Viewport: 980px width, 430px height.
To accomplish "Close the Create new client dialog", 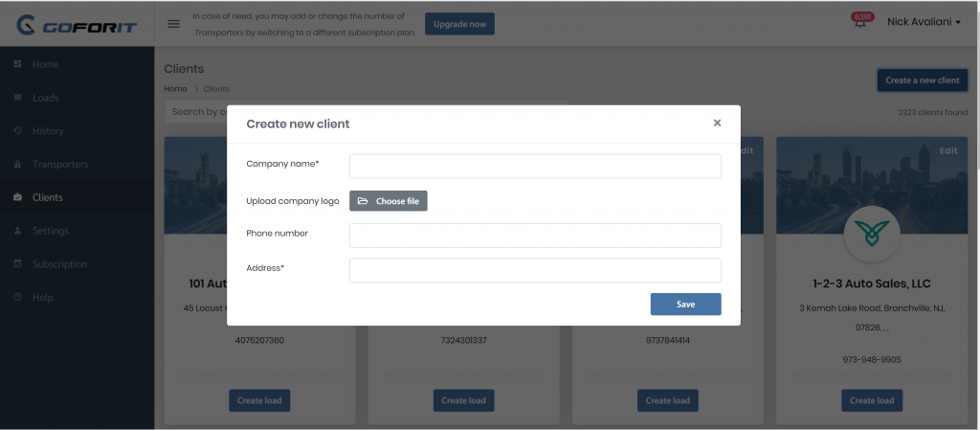I will pyautogui.click(x=717, y=124).
